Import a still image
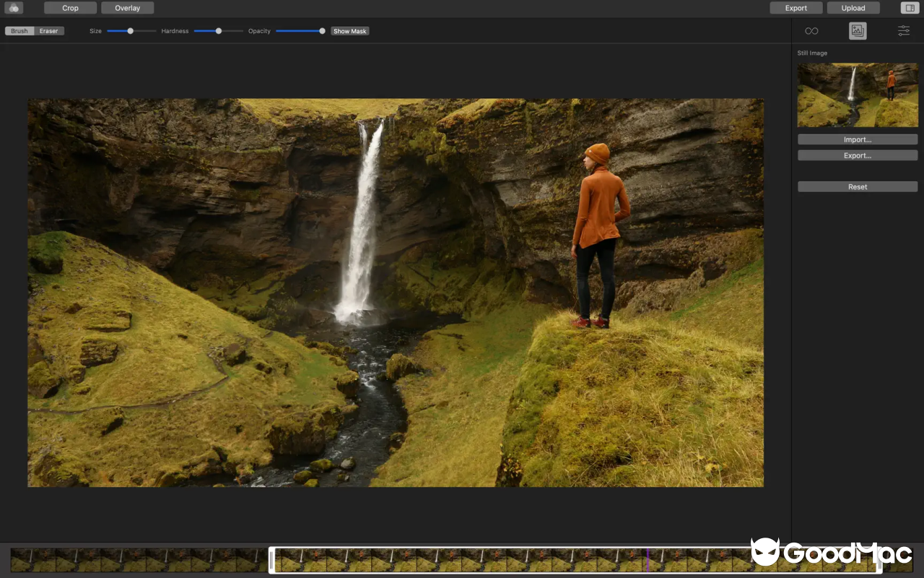 pyautogui.click(x=857, y=139)
